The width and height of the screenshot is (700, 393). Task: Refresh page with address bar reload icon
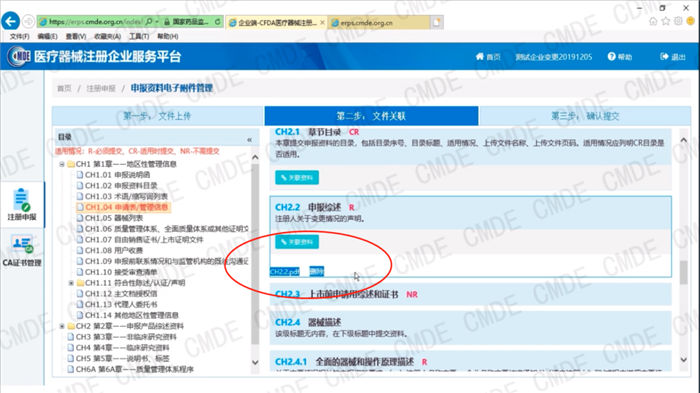(x=217, y=21)
